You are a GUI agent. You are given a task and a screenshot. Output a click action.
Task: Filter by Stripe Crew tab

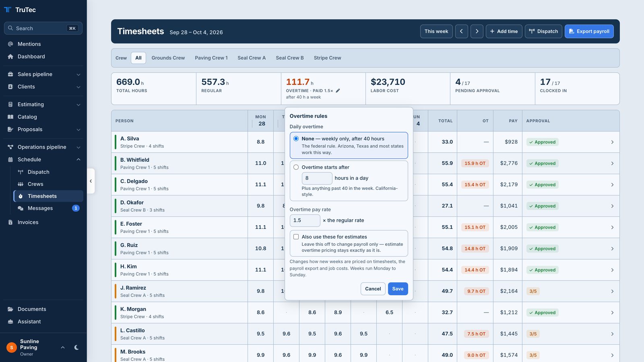coord(328,58)
